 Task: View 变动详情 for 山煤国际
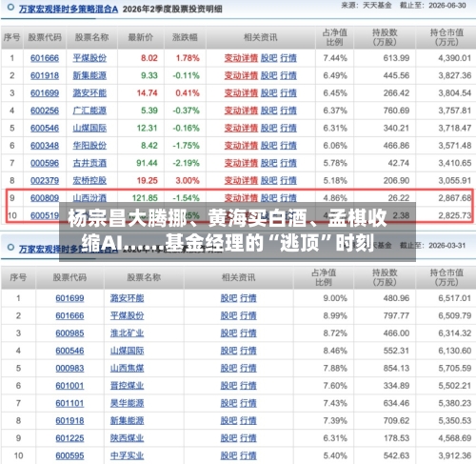click(241, 128)
